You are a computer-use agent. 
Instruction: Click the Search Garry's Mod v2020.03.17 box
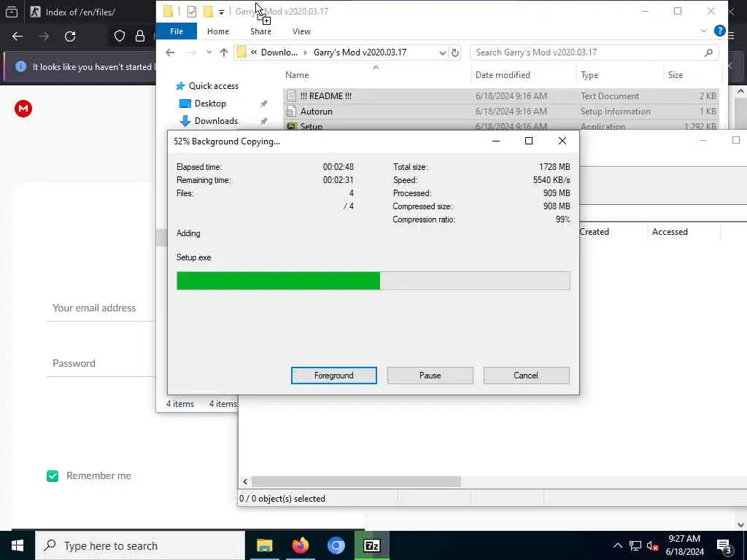point(594,52)
